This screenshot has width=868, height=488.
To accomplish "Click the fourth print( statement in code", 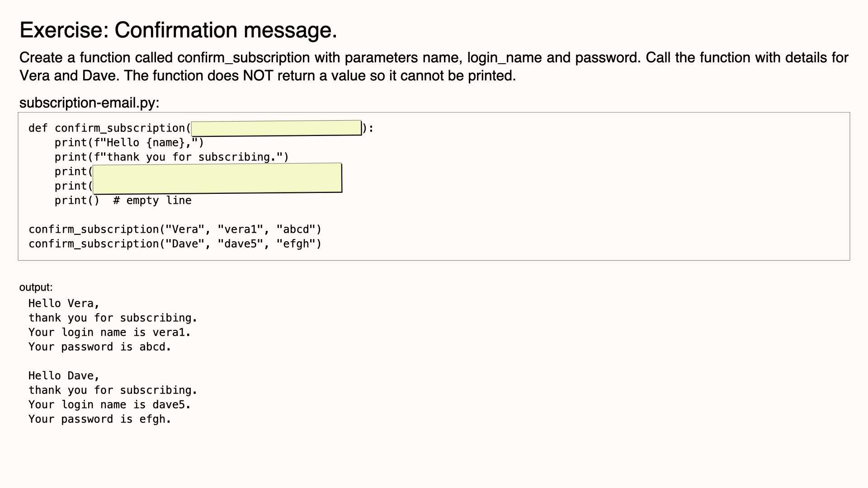I will 74,186.
